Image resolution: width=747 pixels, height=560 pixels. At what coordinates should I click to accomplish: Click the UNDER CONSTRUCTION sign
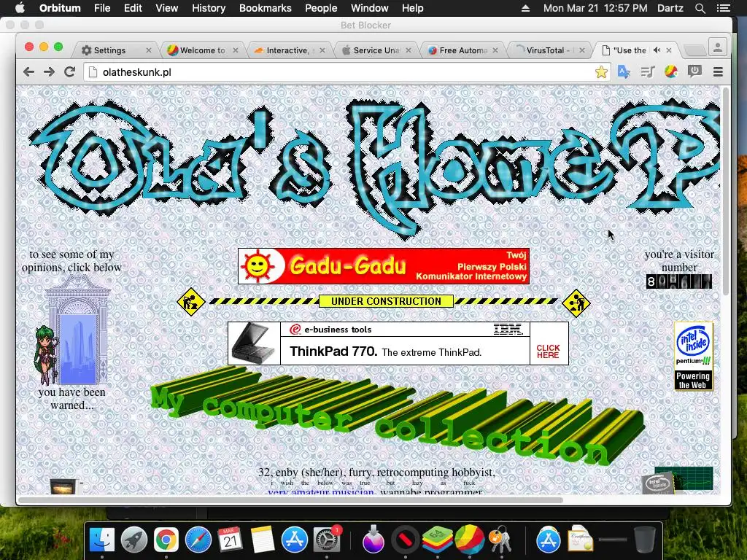point(386,301)
